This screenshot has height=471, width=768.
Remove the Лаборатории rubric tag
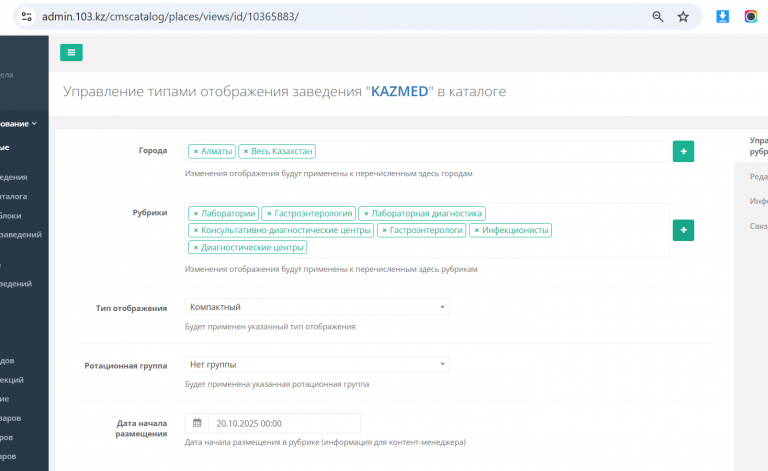196,213
